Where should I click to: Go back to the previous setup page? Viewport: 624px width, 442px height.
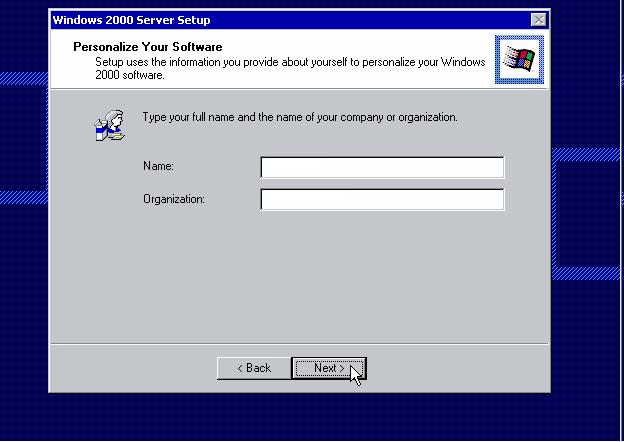pos(254,368)
